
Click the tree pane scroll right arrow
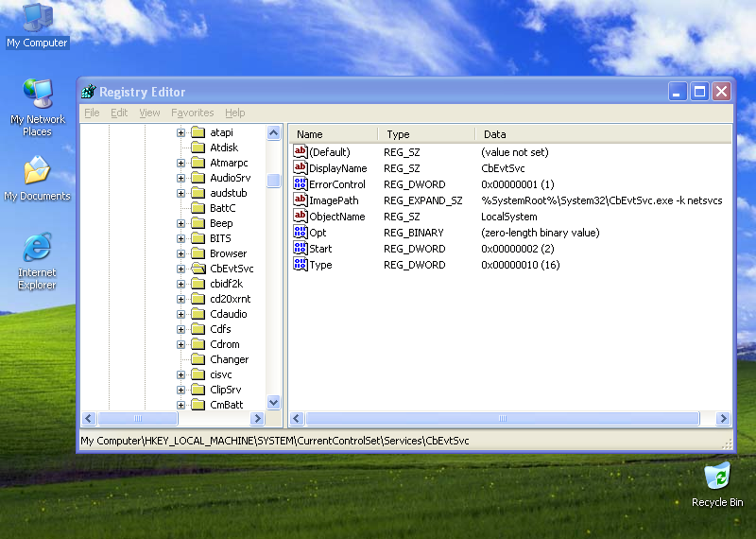pos(257,418)
